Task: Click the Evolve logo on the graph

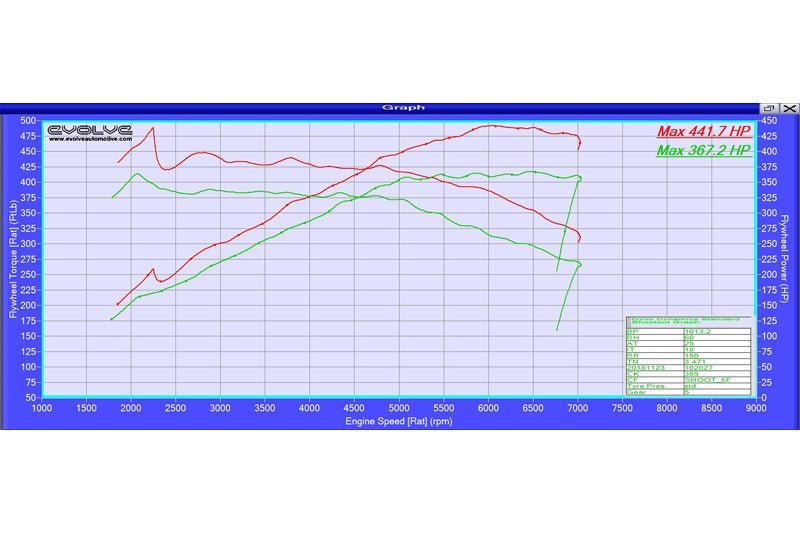Action: point(90,129)
